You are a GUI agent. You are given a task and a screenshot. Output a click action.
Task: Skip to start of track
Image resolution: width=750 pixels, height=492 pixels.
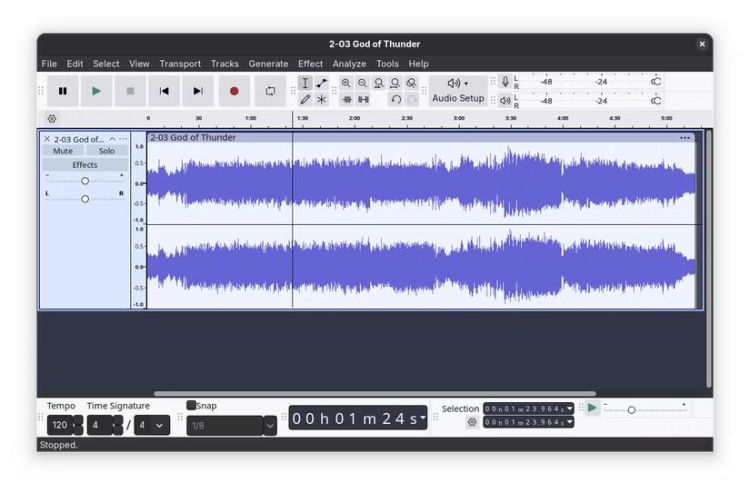point(164,91)
